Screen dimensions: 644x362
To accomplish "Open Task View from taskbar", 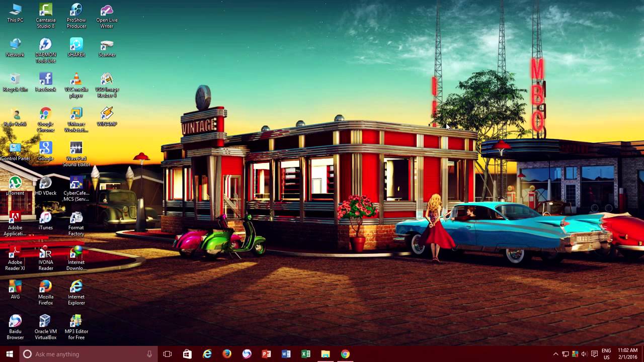I will pyautogui.click(x=168, y=354).
